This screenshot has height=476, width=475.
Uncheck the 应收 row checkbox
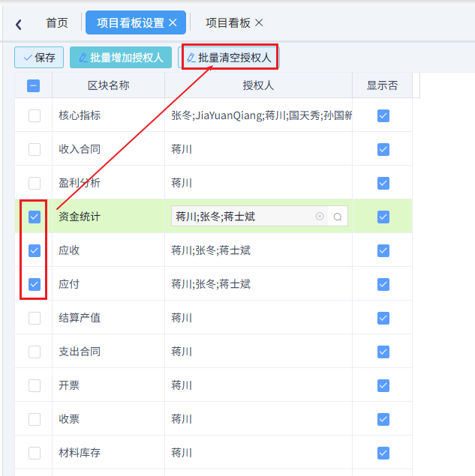[35, 250]
